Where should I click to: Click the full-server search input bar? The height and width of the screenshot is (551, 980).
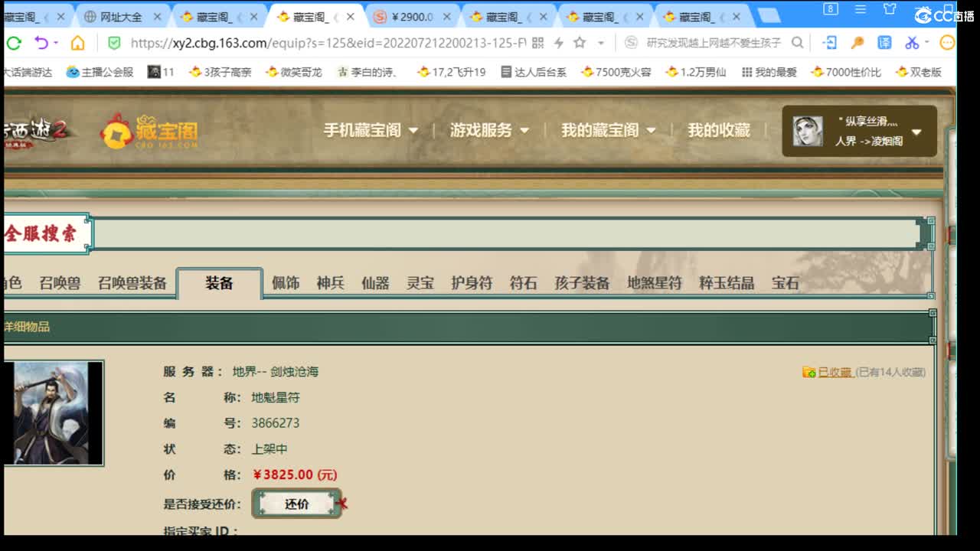pos(505,234)
